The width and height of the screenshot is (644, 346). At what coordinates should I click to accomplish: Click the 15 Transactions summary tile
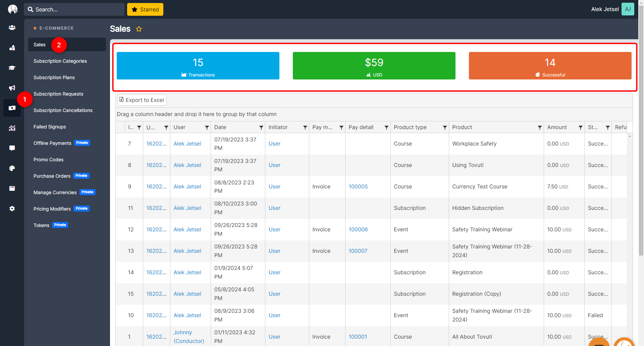pos(198,66)
